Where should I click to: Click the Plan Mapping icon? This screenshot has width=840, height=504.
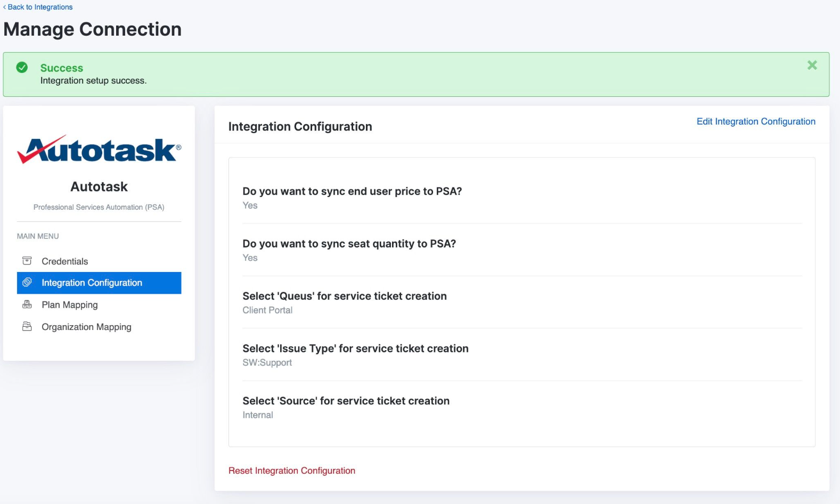click(27, 304)
